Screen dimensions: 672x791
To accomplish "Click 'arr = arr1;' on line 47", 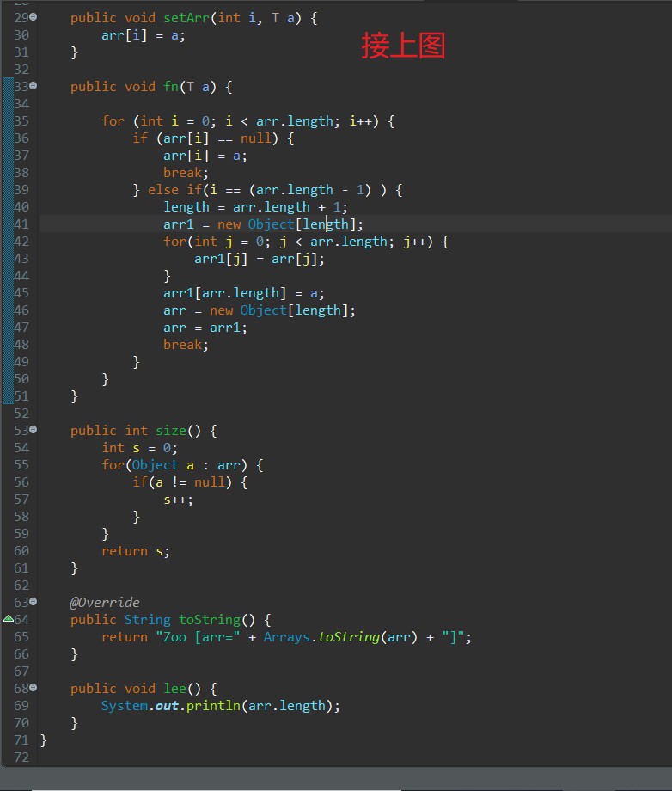I will 205,328.
